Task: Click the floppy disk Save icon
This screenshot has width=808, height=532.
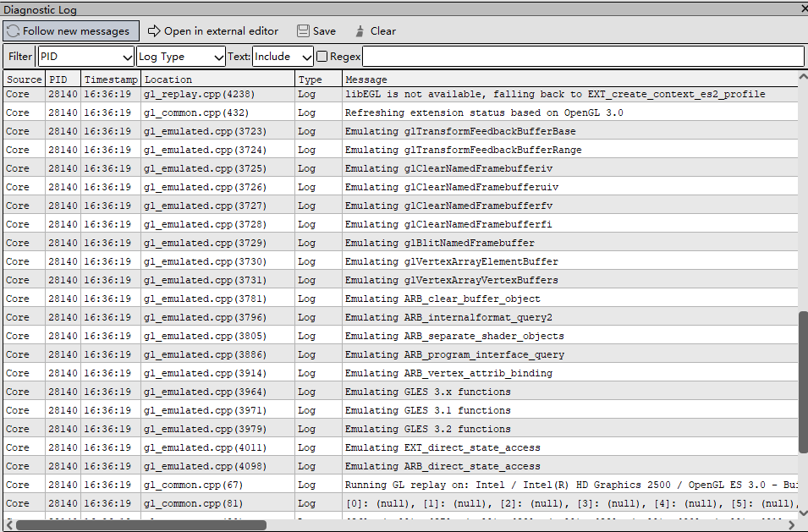Action: click(303, 31)
